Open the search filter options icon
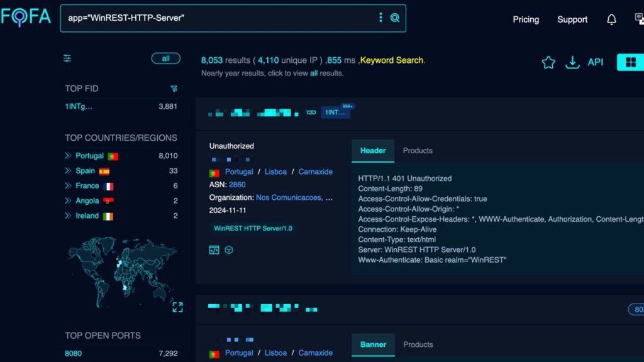Image resolution: width=644 pixels, height=362 pixels. pos(67,58)
